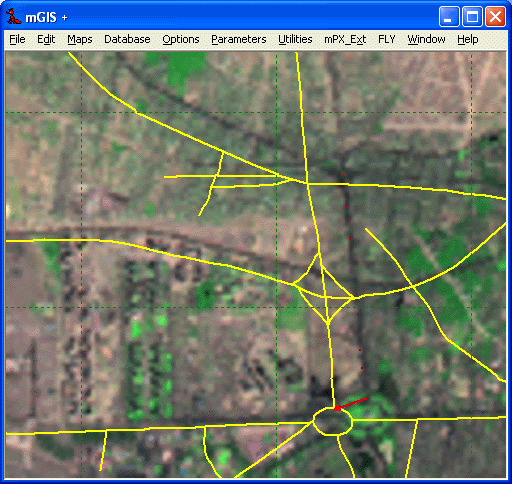Maximize the mGIS window
The image size is (512, 484).
[472, 16]
